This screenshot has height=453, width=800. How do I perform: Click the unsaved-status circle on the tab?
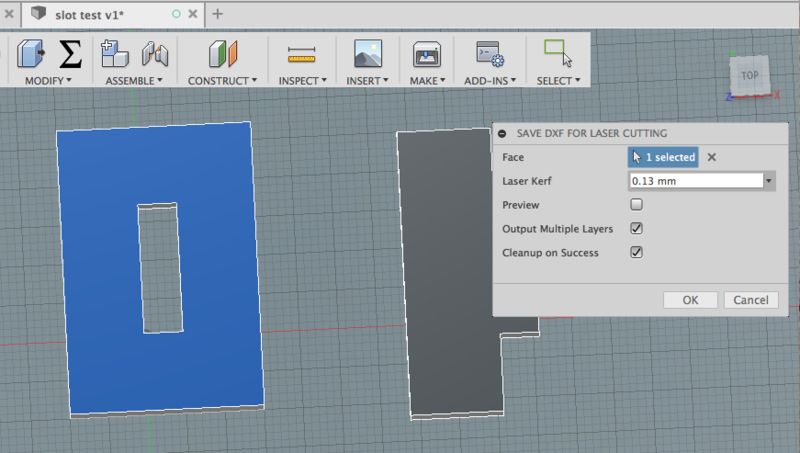[x=176, y=14]
